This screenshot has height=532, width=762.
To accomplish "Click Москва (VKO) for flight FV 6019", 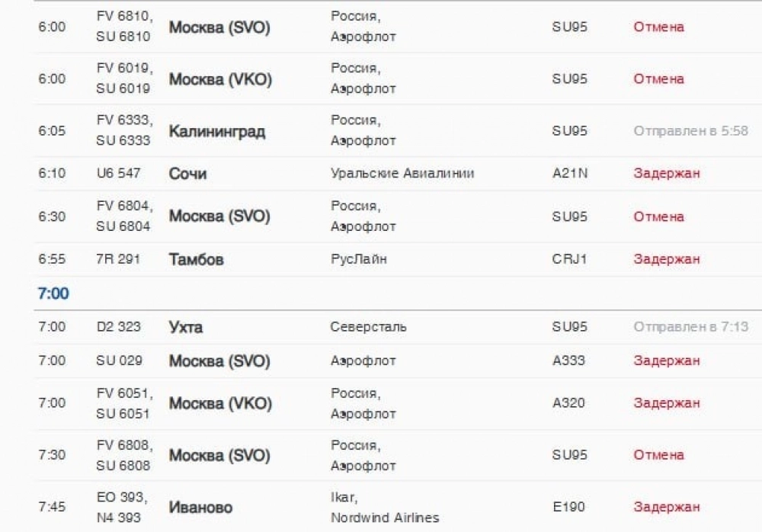I will [x=220, y=79].
